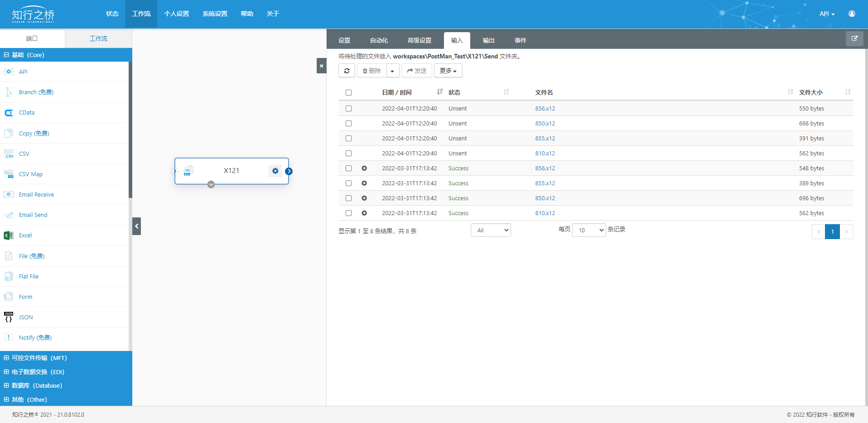
Task: Click the API connector icon in sidebar
Action: (9, 72)
